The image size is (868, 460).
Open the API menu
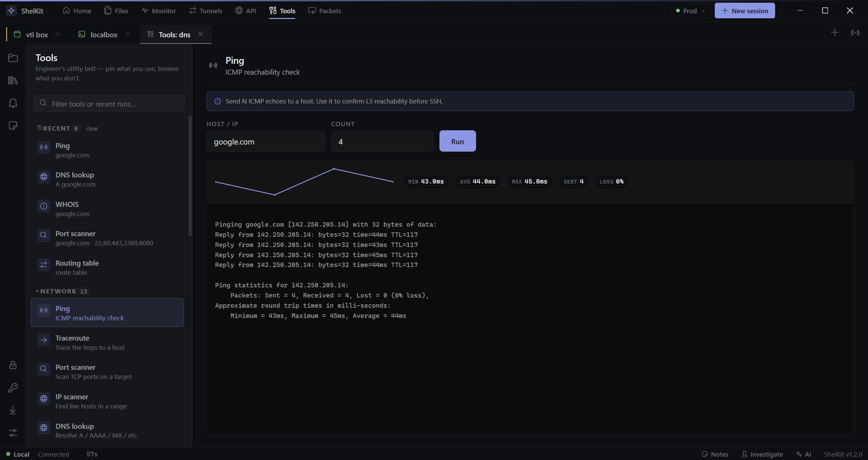pos(246,11)
